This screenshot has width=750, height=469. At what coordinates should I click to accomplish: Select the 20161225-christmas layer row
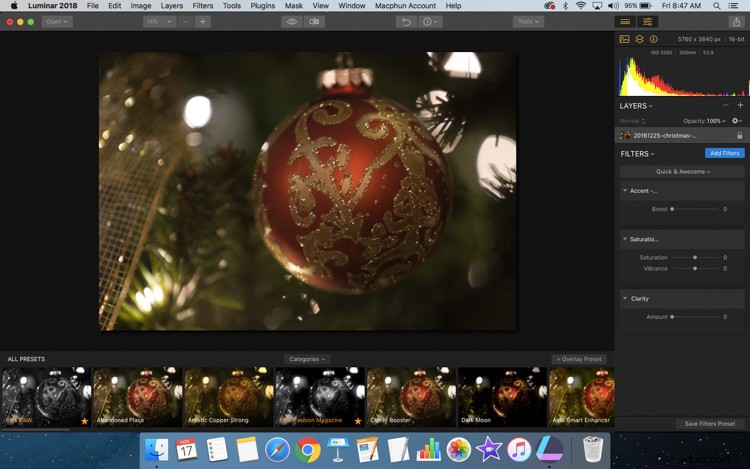[682, 136]
